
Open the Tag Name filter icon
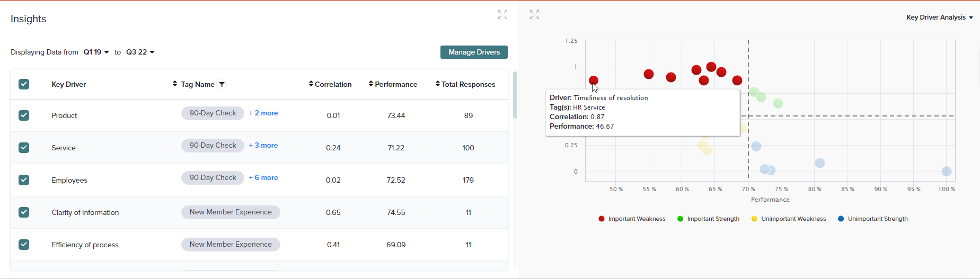click(222, 84)
